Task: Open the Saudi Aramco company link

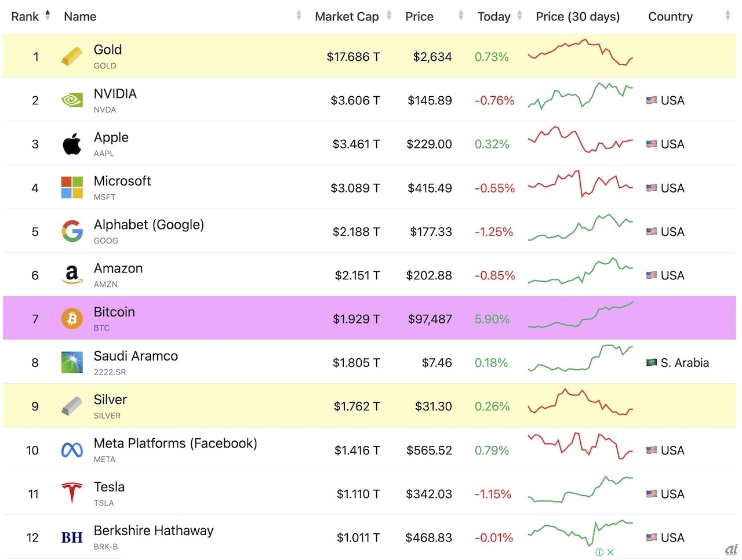Action: 136,356
